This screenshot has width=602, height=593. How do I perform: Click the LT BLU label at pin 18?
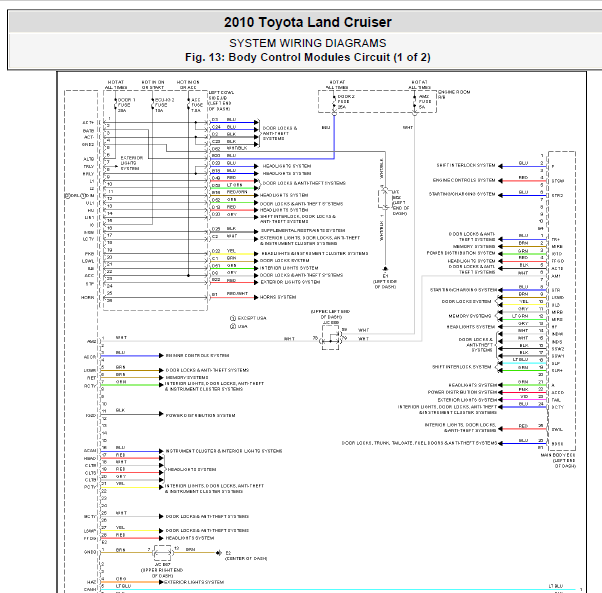[520, 359]
